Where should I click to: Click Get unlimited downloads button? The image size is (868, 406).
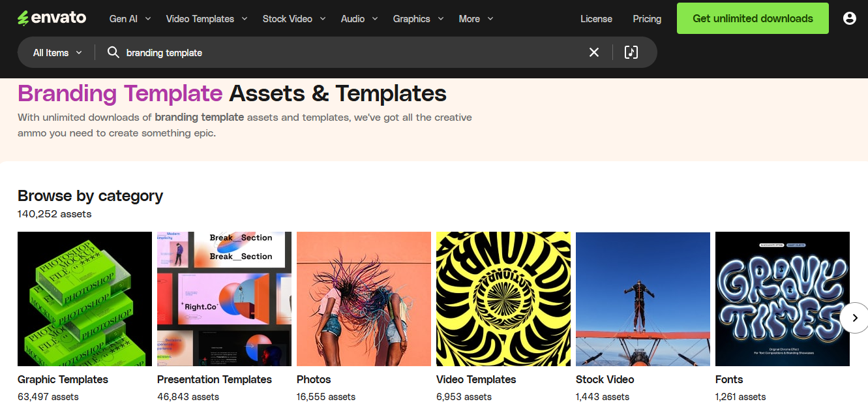tap(753, 18)
